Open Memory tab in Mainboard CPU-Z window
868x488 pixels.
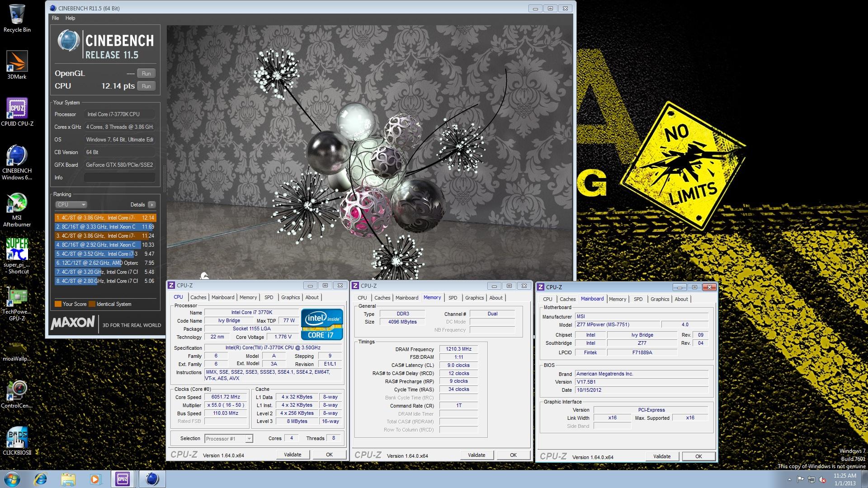[x=618, y=299]
